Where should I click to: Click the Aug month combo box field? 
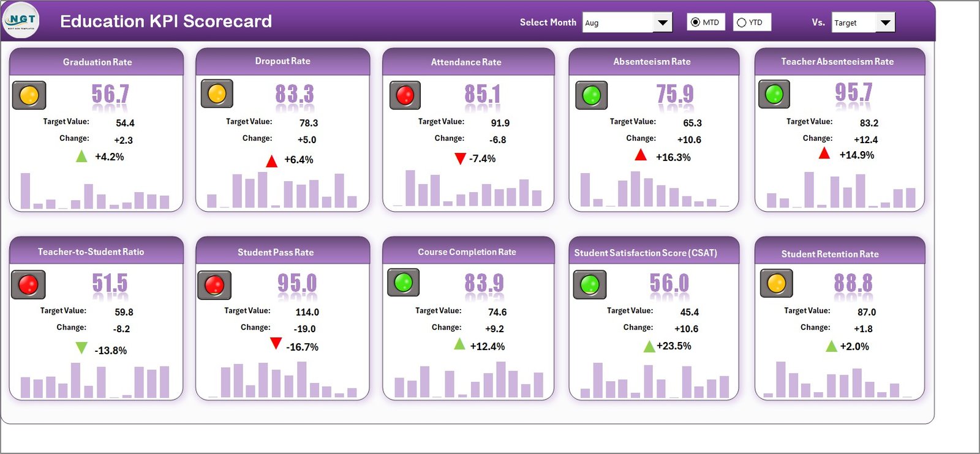617,23
